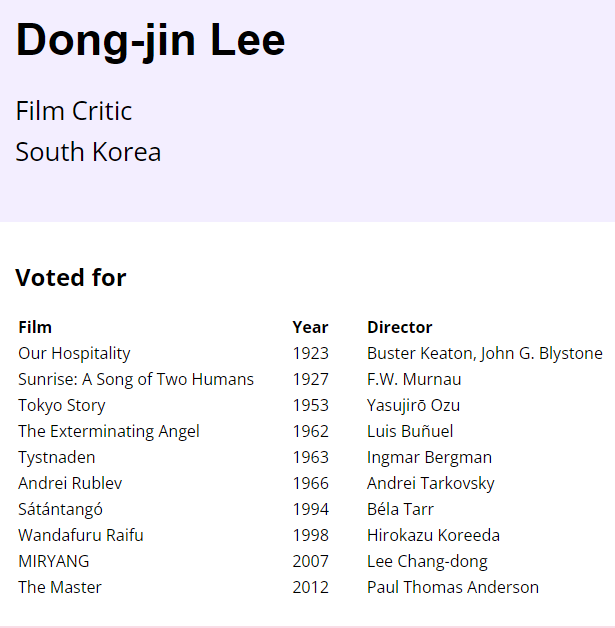615x628 pixels.
Task: Open Yasujirō Ozu director page
Action: coord(413,405)
